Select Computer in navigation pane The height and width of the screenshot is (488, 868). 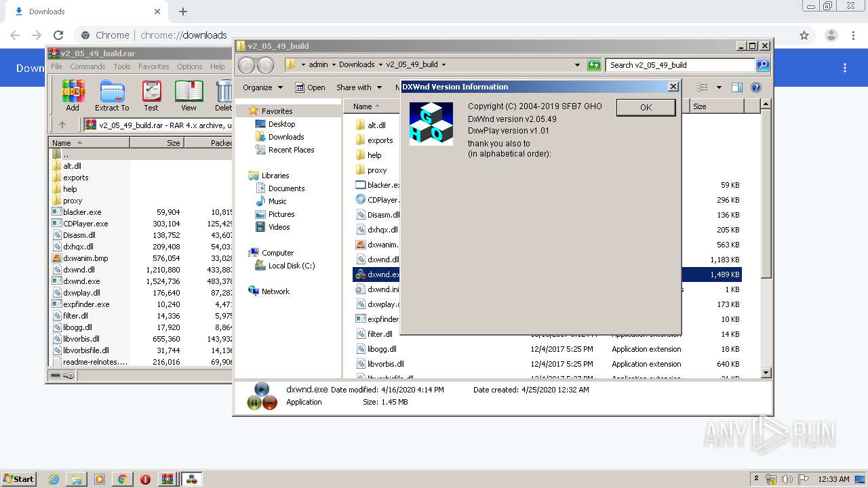click(x=271, y=253)
